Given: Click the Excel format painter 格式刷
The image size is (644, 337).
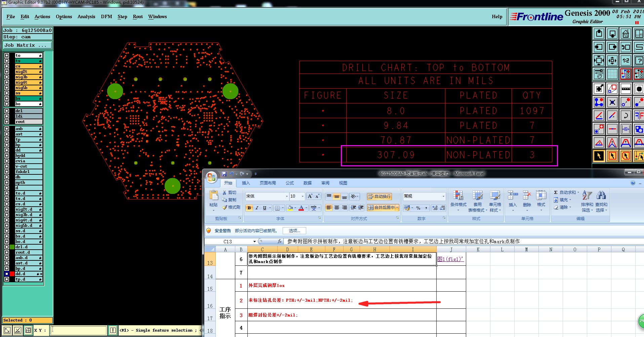Looking at the screenshot, I should (x=231, y=207).
